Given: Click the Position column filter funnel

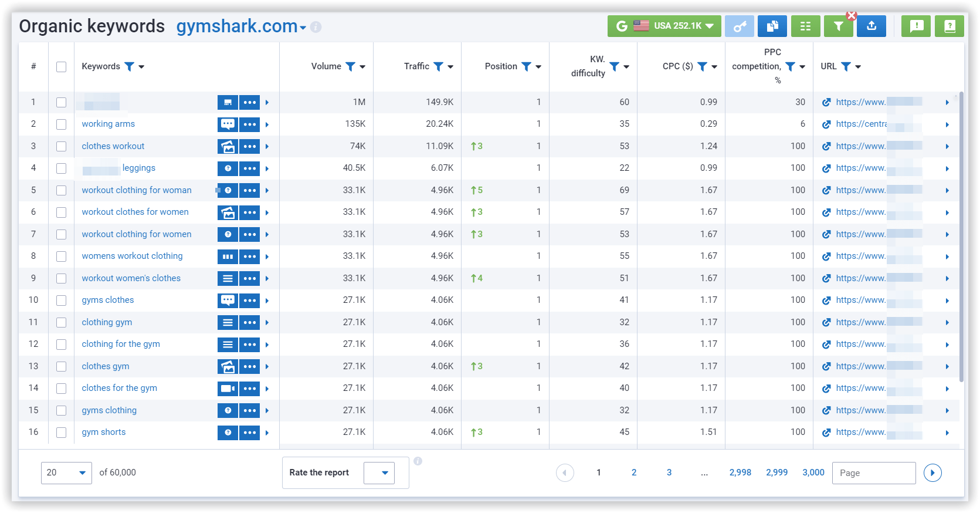Looking at the screenshot, I should pyautogui.click(x=527, y=66).
